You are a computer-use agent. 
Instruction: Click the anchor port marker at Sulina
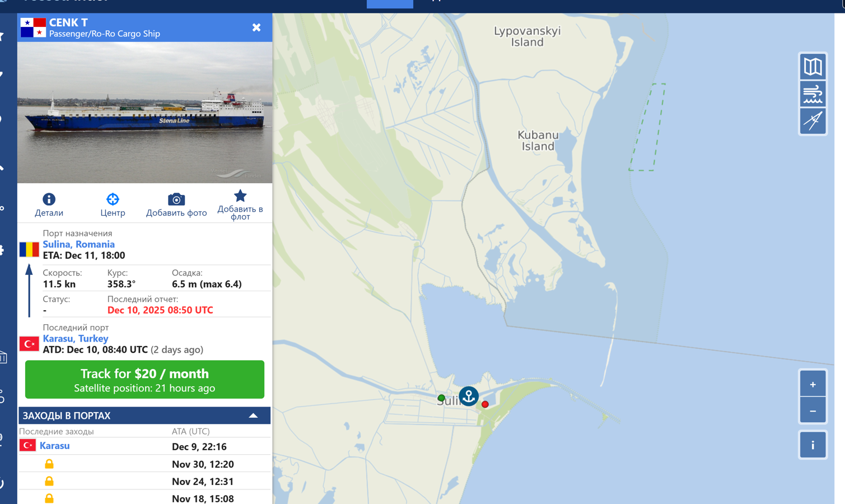click(x=469, y=396)
